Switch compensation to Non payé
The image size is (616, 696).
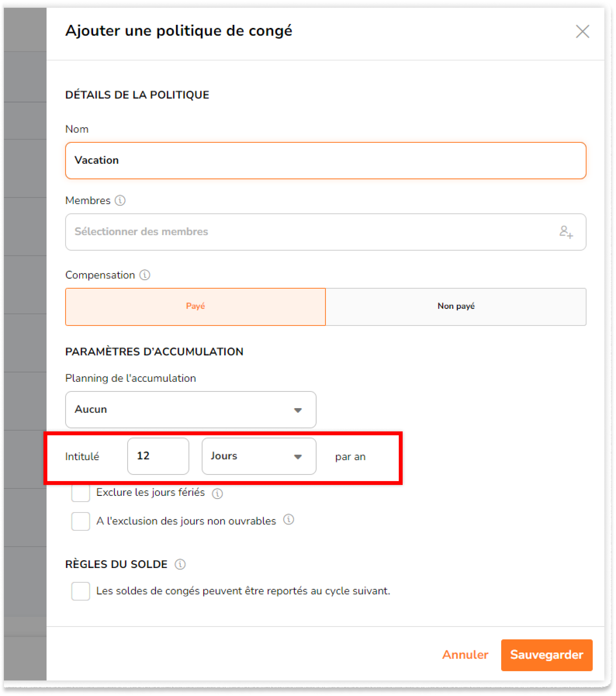pyautogui.click(x=456, y=306)
